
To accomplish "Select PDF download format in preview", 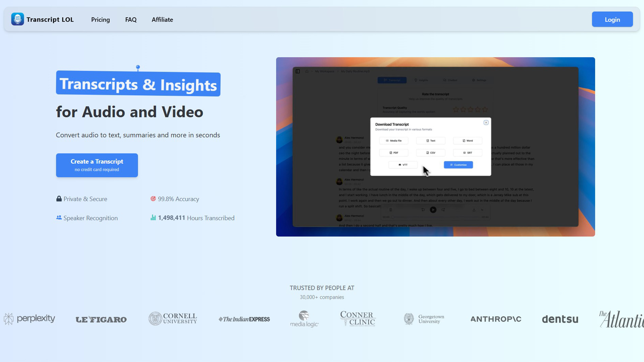I will [x=394, y=153].
